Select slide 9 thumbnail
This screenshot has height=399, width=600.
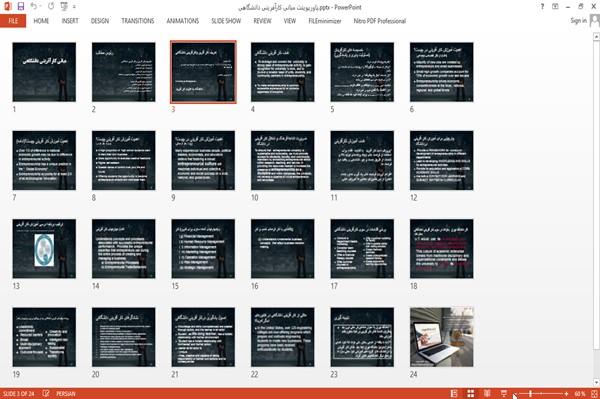pyautogui.click(x=203, y=160)
